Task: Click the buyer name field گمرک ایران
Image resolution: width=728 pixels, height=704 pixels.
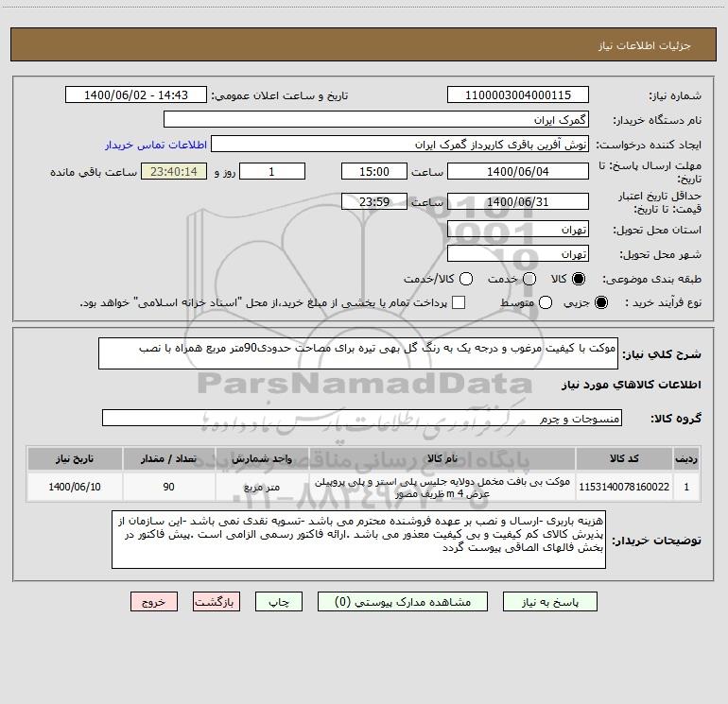Action: pos(376,120)
